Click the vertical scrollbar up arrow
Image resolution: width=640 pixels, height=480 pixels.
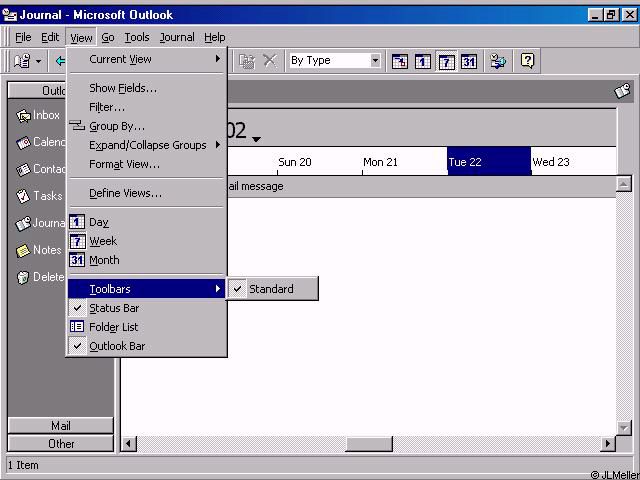pos(624,185)
